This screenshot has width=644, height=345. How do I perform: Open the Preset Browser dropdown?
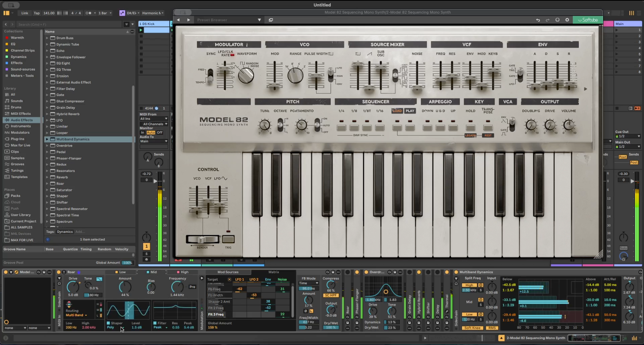tap(259, 20)
